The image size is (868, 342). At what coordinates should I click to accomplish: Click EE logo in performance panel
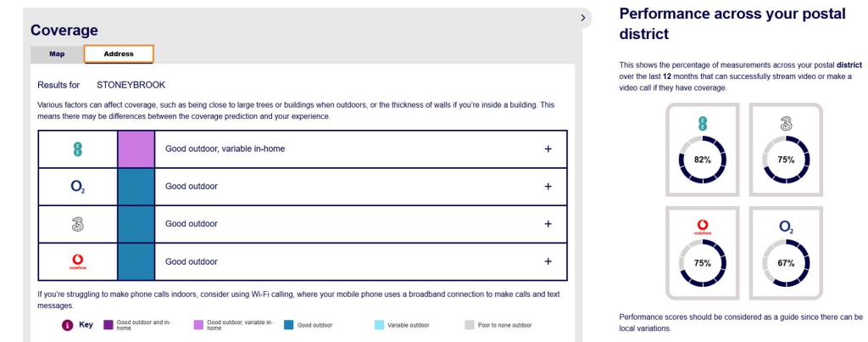click(x=703, y=124)
